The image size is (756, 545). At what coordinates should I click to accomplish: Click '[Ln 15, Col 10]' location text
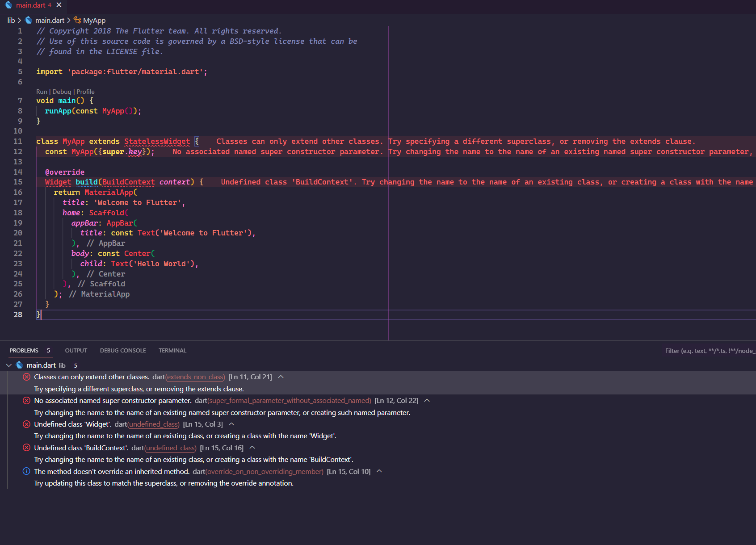tap(349, 471)
